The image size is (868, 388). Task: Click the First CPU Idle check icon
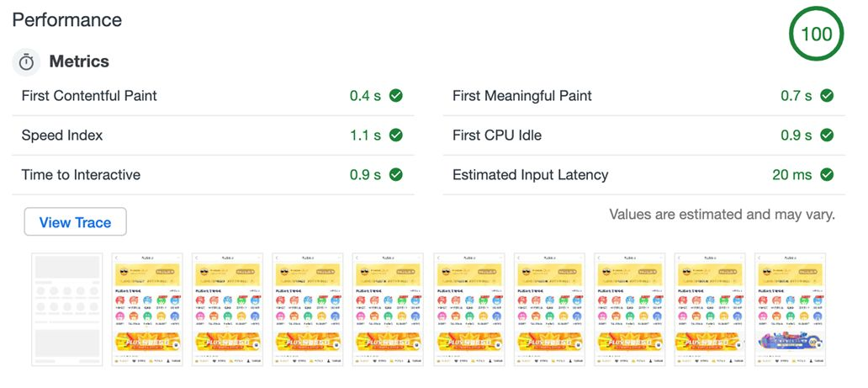pyautogui.click(x=827, y=136)
